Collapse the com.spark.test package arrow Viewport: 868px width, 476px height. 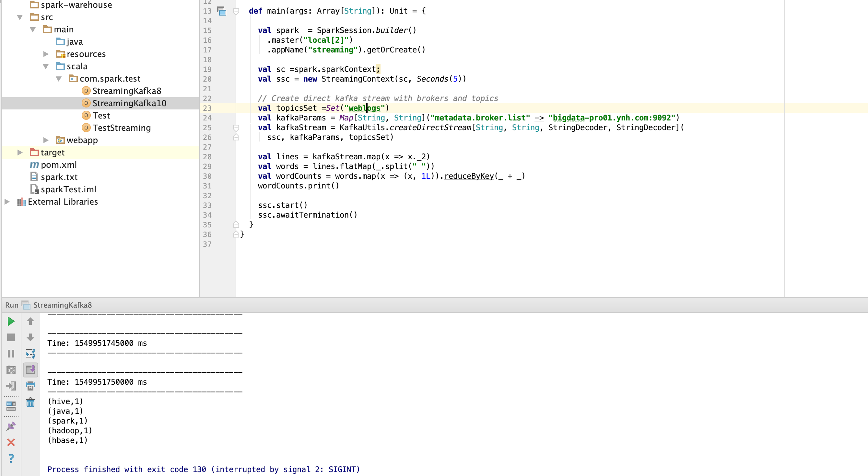pos(59,79)
